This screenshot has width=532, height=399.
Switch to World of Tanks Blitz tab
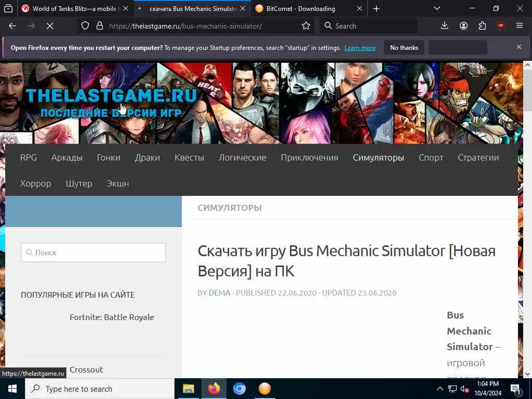75,9
